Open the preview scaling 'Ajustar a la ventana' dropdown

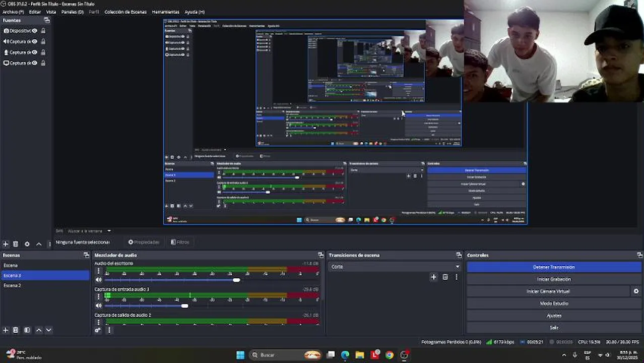click(x=89, y=231)
